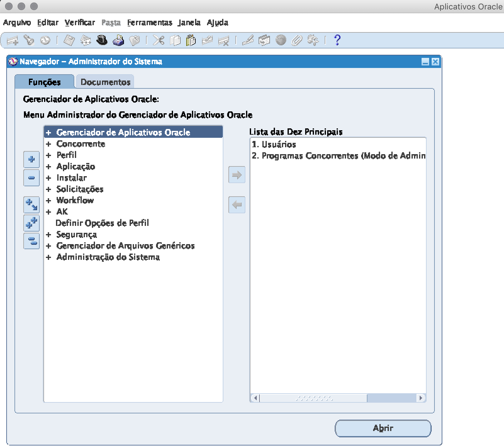Expand the Concorrente tree node

(48, 144)
